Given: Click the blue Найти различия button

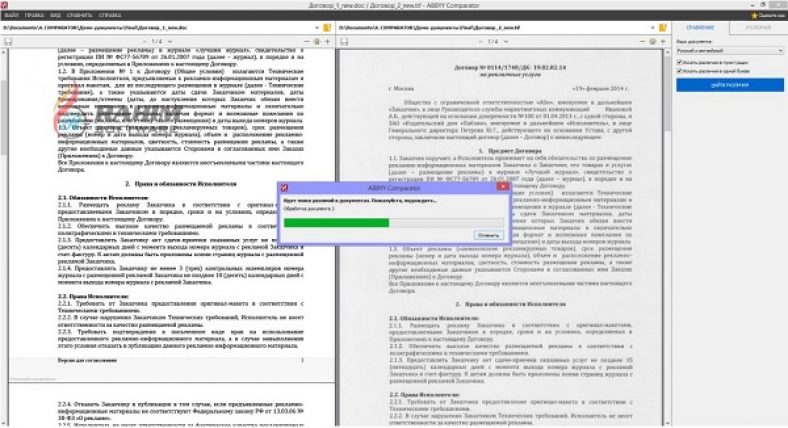Looking at the screenshot, I should coord(729,87).
